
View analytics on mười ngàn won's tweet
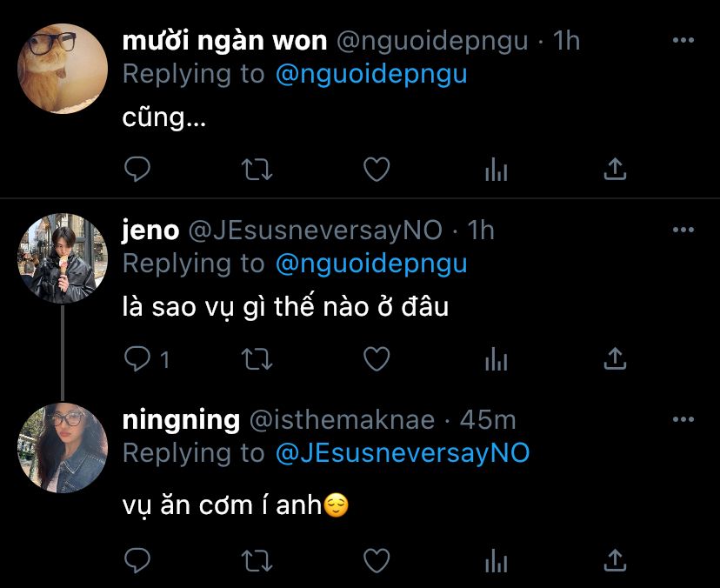497,169
